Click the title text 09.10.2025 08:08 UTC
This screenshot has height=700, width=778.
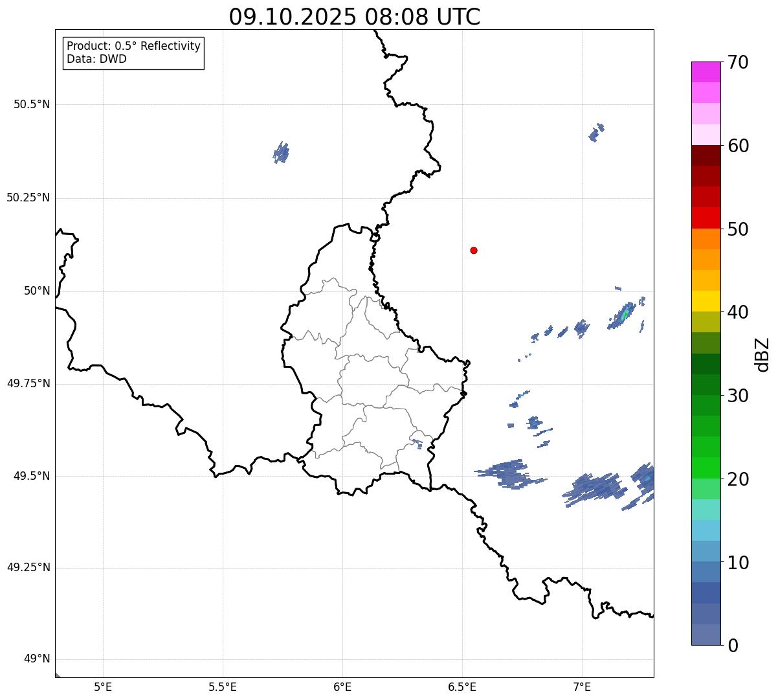[355, 17]
